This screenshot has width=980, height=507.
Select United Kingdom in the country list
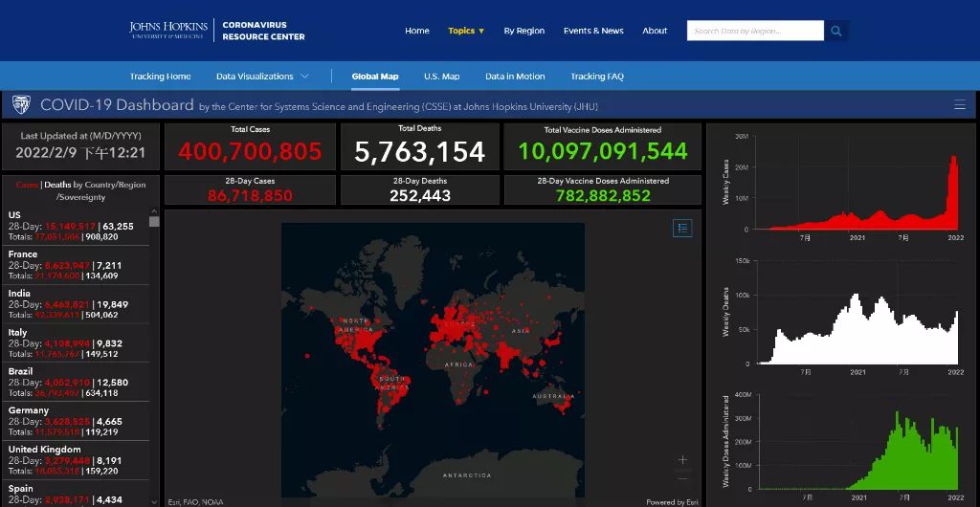coord(76,460)
